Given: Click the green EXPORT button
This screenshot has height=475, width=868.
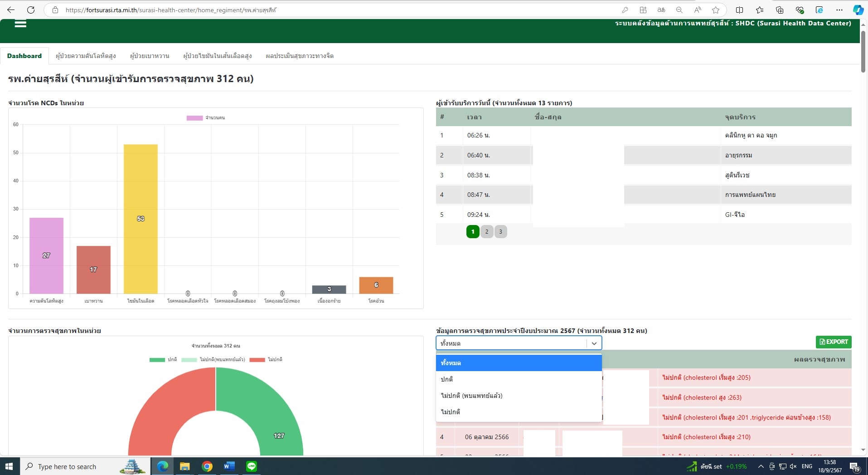Looking at the screenshot, I should 833,342.
